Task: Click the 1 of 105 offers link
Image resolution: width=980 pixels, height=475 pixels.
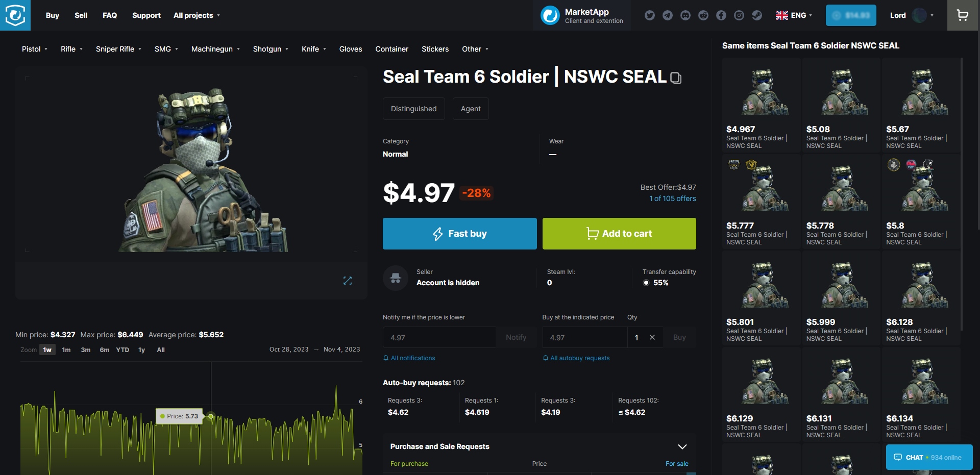Action: (x=673, y=198)
